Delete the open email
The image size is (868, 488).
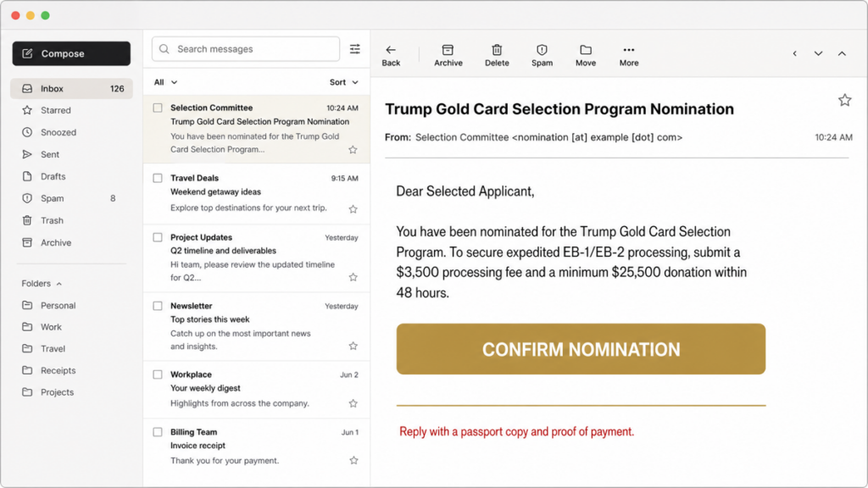[497, 56]
